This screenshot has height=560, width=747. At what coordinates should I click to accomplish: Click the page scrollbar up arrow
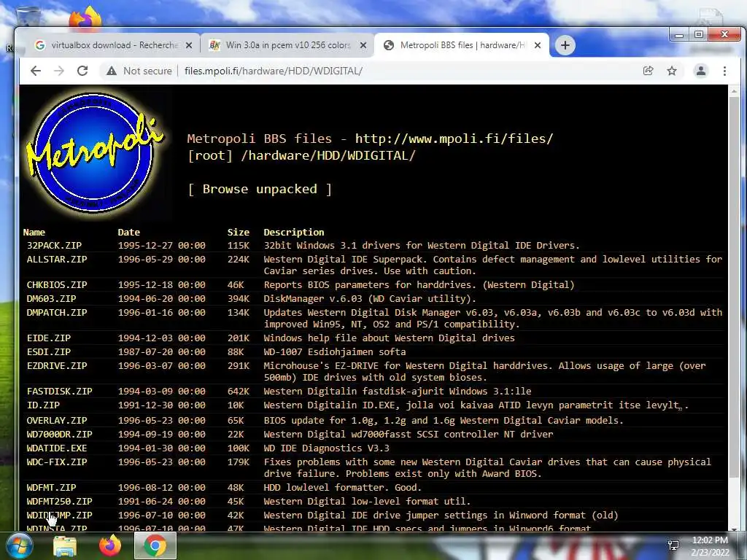734,91
